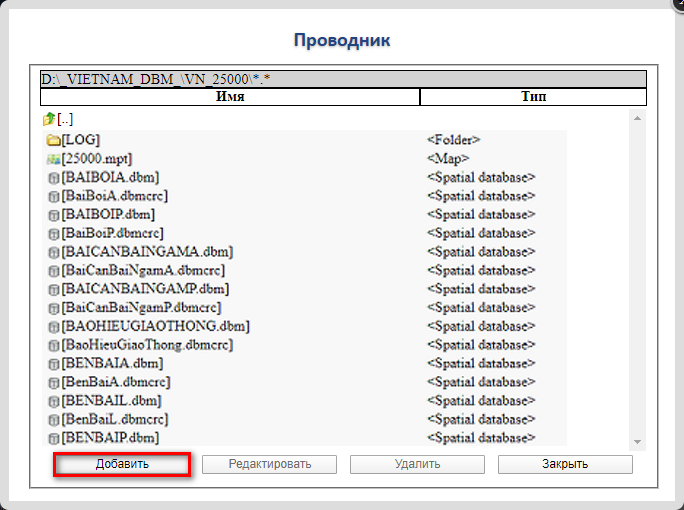Click the database icon beside BAOHIEUGIAOTHONG.dbm

[53, 327]
